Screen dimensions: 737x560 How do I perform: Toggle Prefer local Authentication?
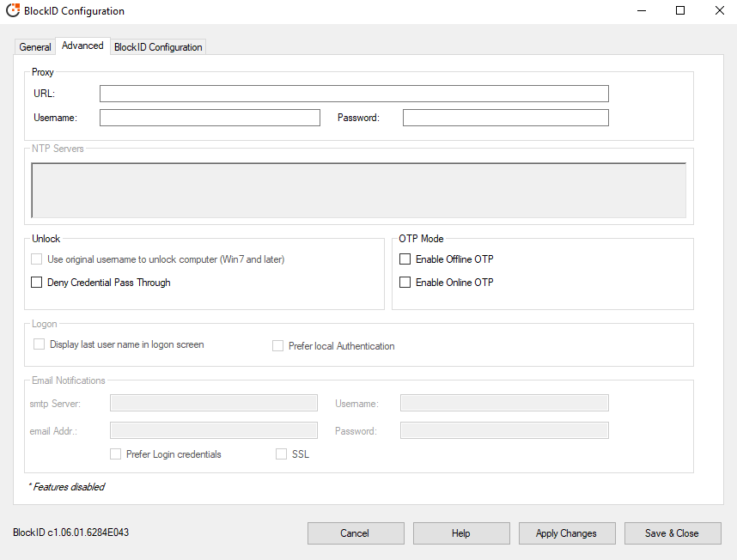pyautogui.click(x=277, y=345)
